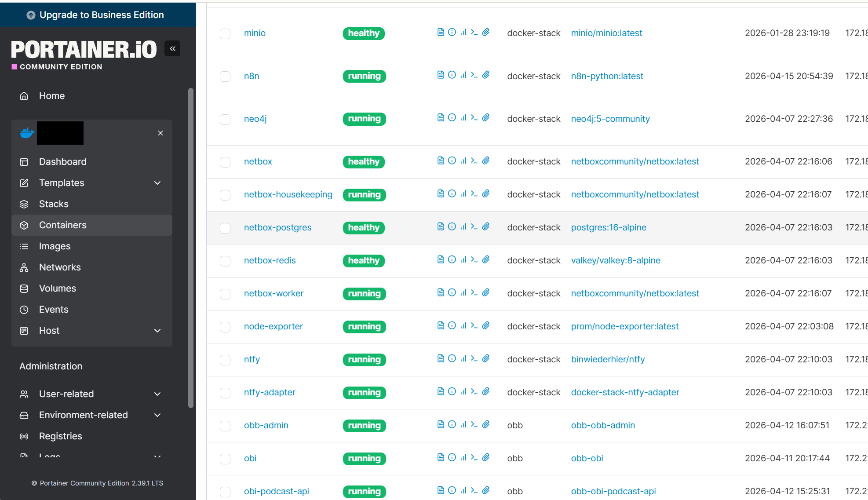Attach to netbox-housekeeping container
The width and height of the screenshot is (868, 500).
click(486, 193)
